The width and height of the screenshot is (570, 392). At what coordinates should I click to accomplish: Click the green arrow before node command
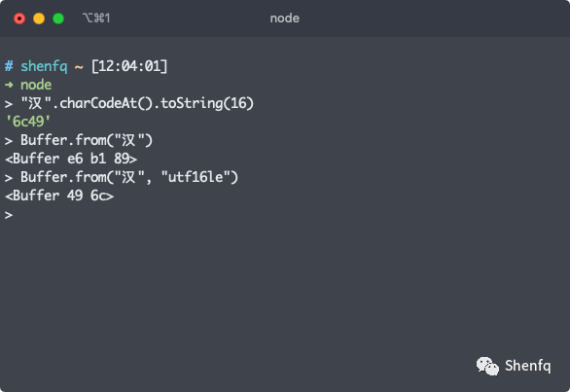(9, 85)
